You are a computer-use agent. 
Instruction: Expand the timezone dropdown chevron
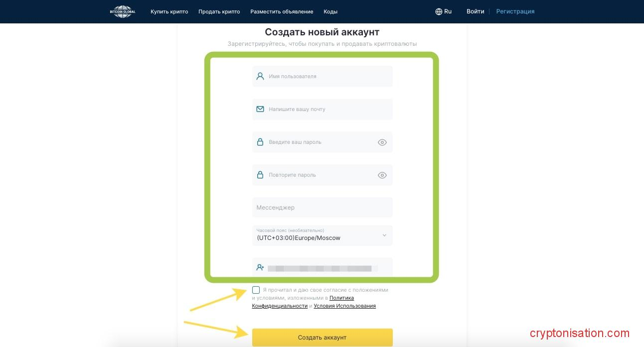pos(384,235)
